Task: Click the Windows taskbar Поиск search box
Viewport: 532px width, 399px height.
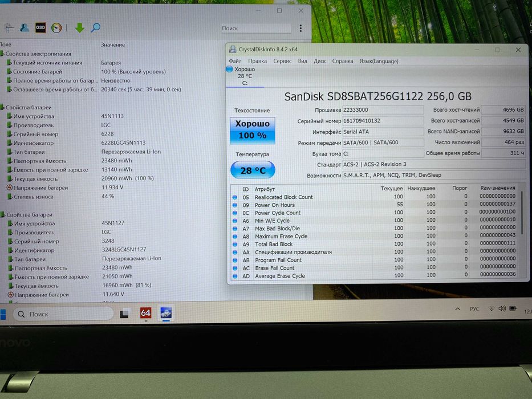Action: [x=63, y=314]
